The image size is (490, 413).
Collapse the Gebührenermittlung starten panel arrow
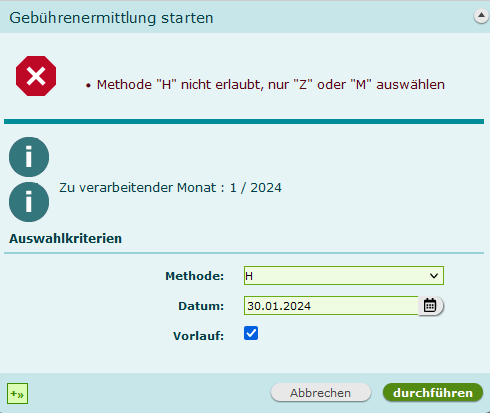point(481,16)
